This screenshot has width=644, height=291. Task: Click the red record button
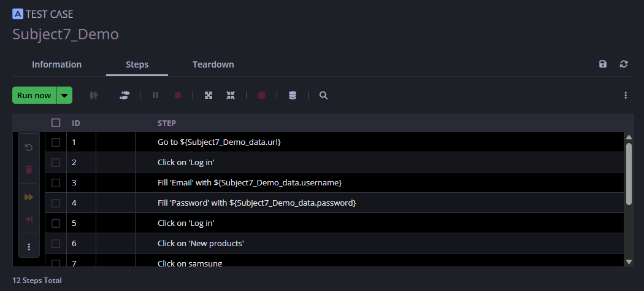(261, 96)
